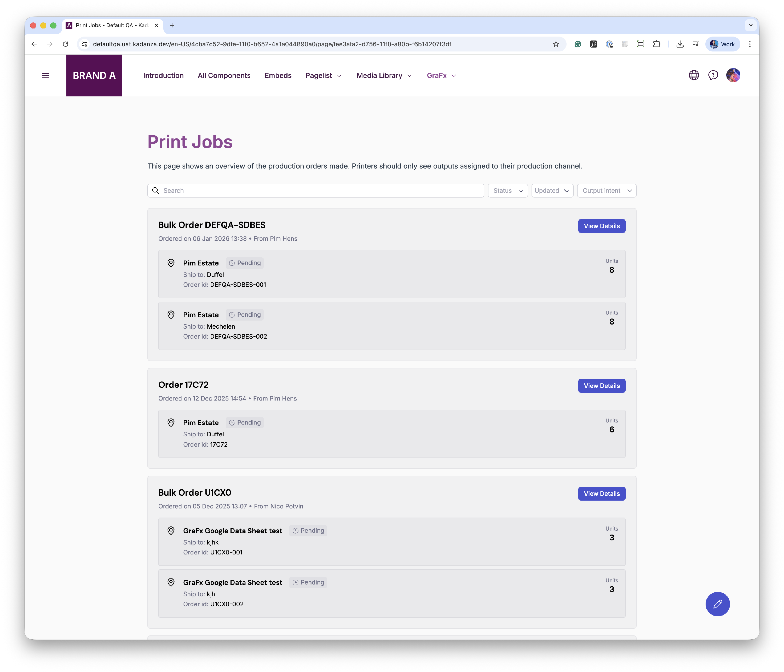The width and height of the screenshot is (784, 672).
Task: Open the Pagelist navigation menu
Action: click(x=324, y=76)
